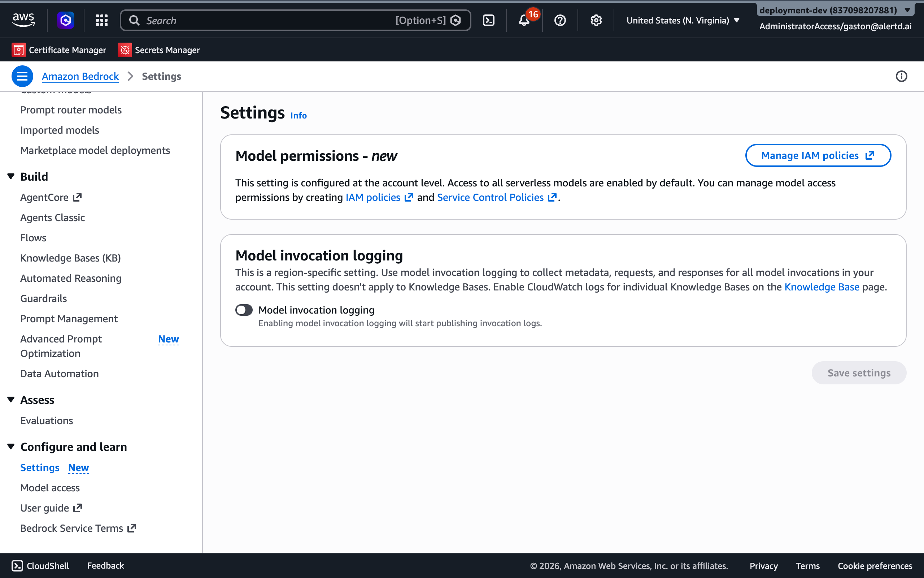Open the deployment-dev account dropdown

(836, 10)
